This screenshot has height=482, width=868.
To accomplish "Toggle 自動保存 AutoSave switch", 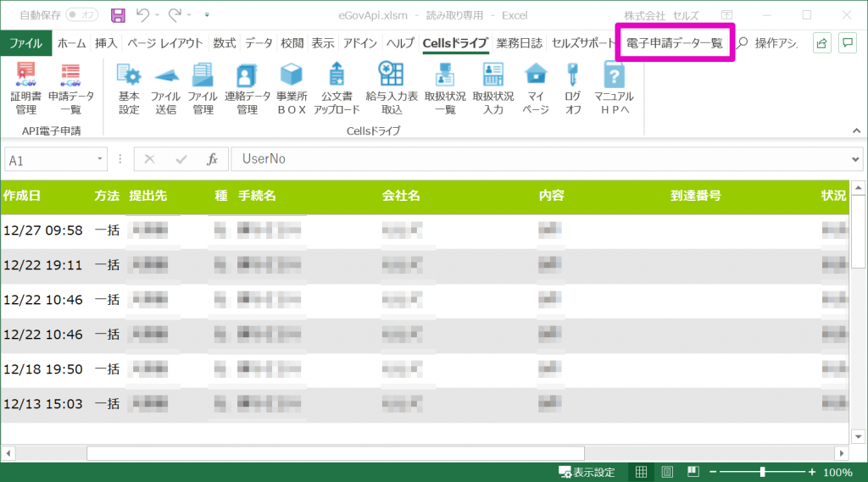I will [x=82, y=15].
